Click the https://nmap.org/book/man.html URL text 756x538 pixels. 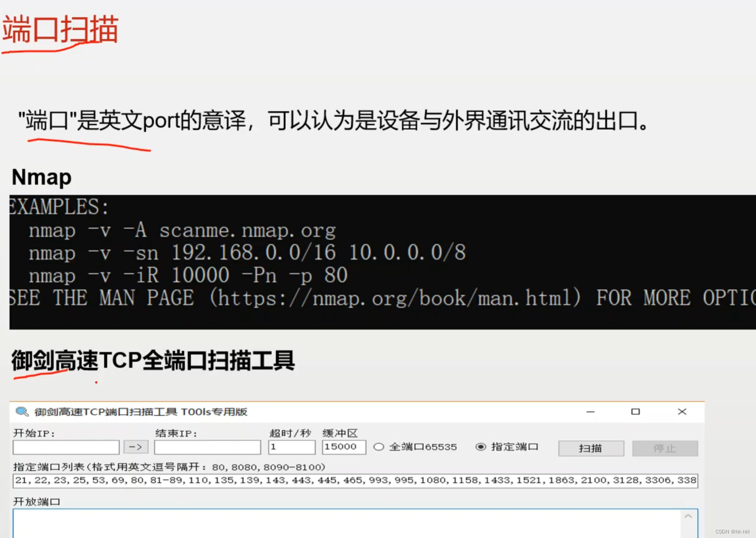395,298
